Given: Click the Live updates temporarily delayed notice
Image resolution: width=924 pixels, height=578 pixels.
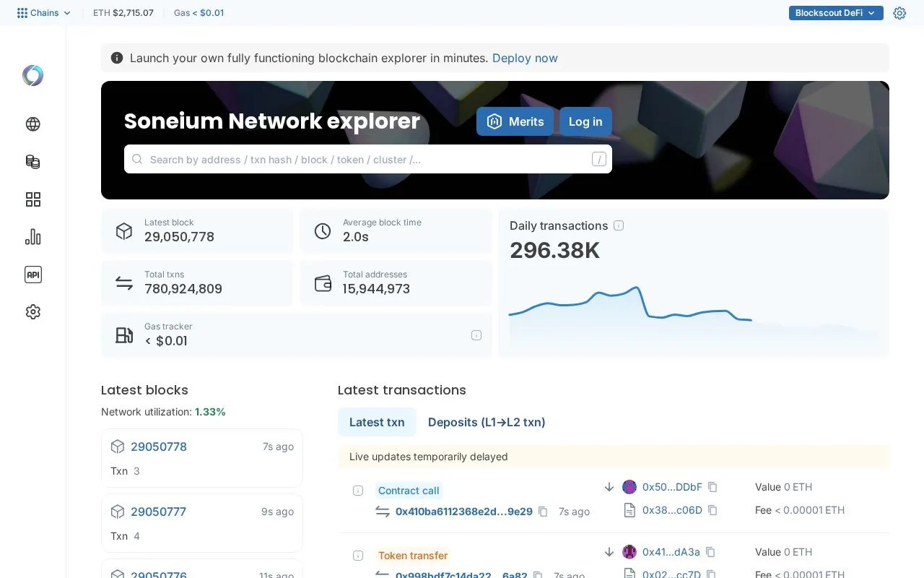Looking at the screenshot, I should tap(614, 457).
